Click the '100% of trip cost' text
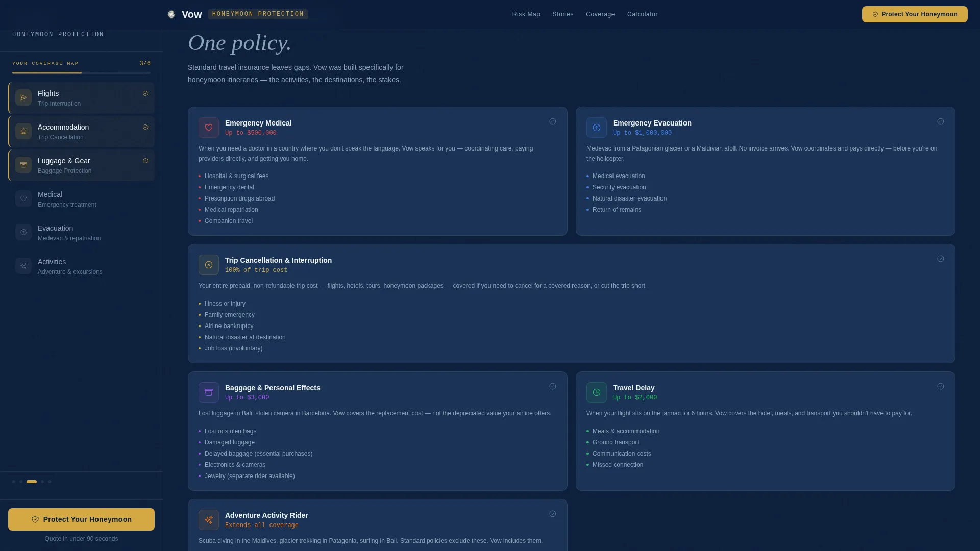This screenshot has height=551, width=980. click(256, 270)
